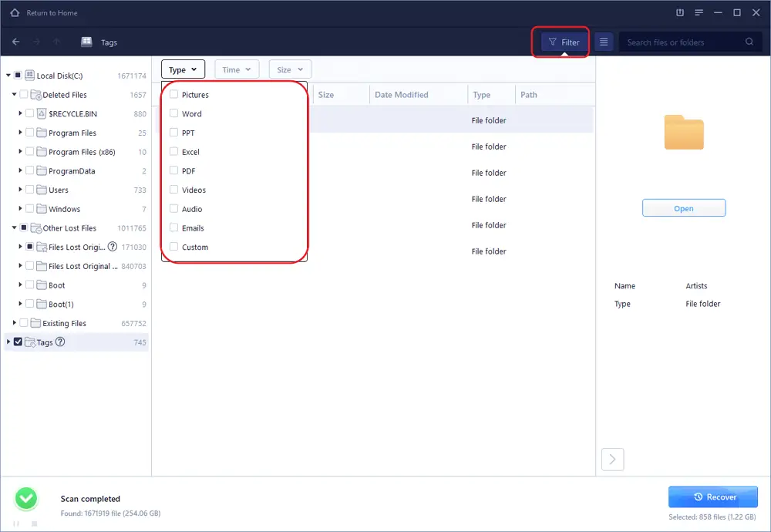This screenshot has height=532, width=771.
Task: Open the list view options icon
Action: coord(604,42)
